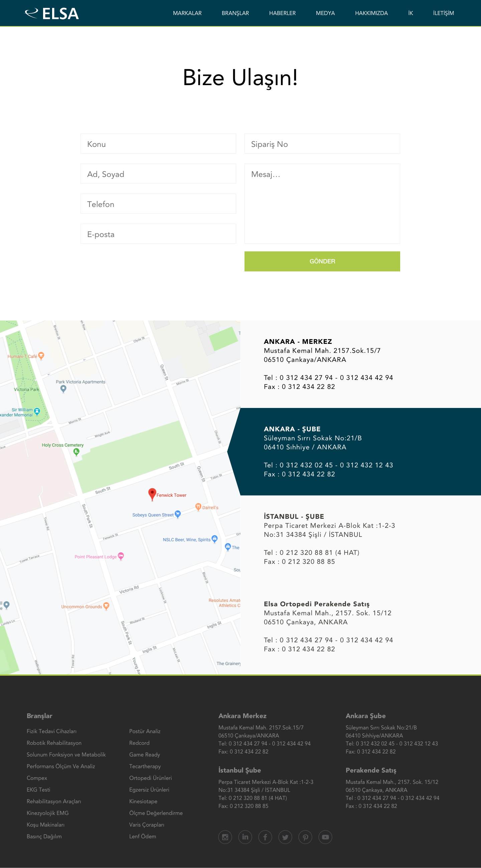This screenshot has width=481, height=868.
Task: Select the ANKARA - ŞUBE address panel
Action: point(354,451)
